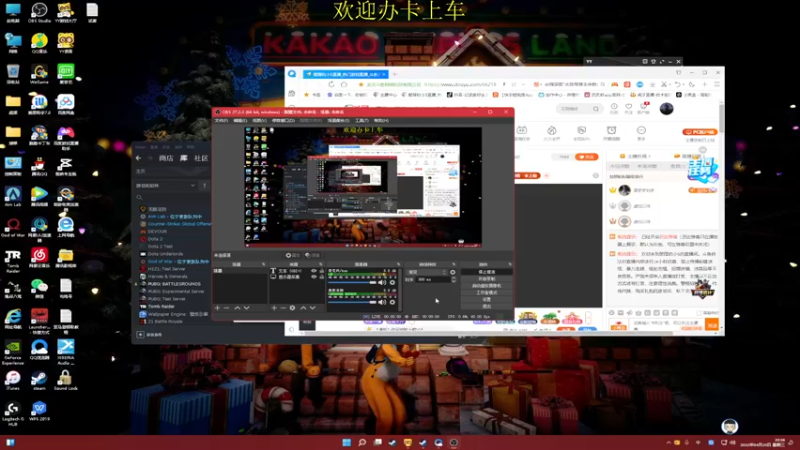
Task: Adjust second OBS mixer volume slider
Action: click(352, 302)
